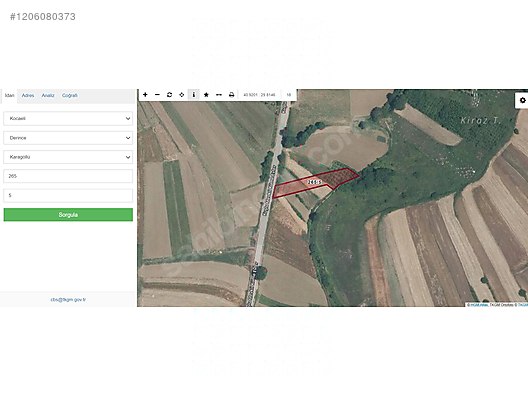Open the Kocaeli province dropdown

68,119
